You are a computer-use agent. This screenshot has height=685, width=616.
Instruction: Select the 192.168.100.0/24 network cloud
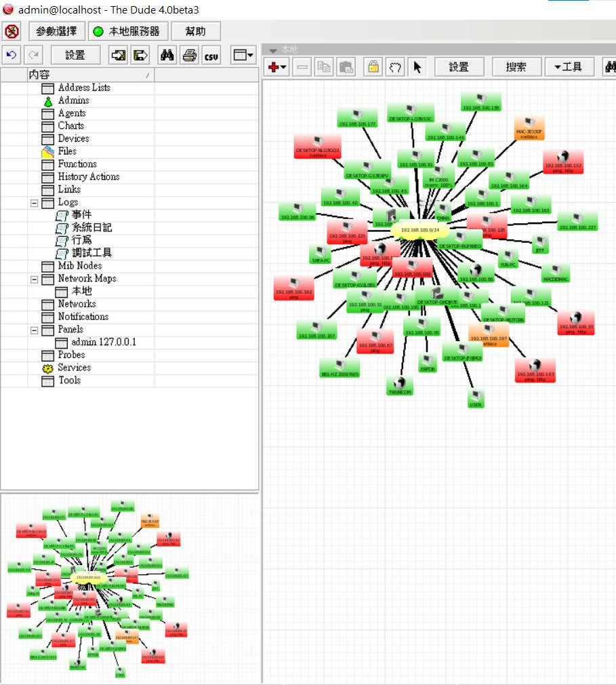419,230
